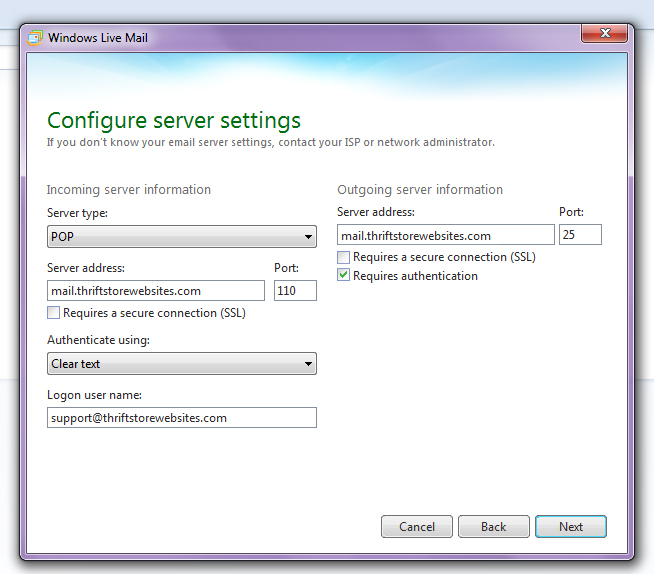Uncheck Requires authentication checkbox

point(343,275)
